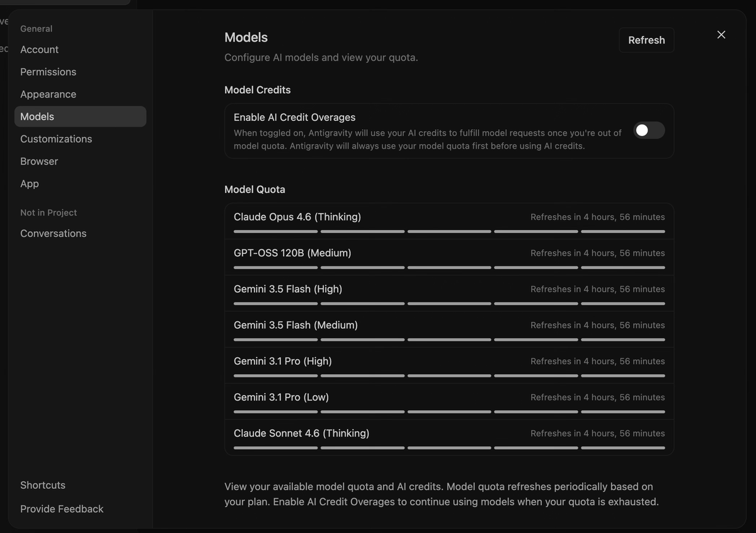Image resolution: width=756 pixels, height=533 pixels.
Task: Click the Model Credits heading
Action: (258, 90)
